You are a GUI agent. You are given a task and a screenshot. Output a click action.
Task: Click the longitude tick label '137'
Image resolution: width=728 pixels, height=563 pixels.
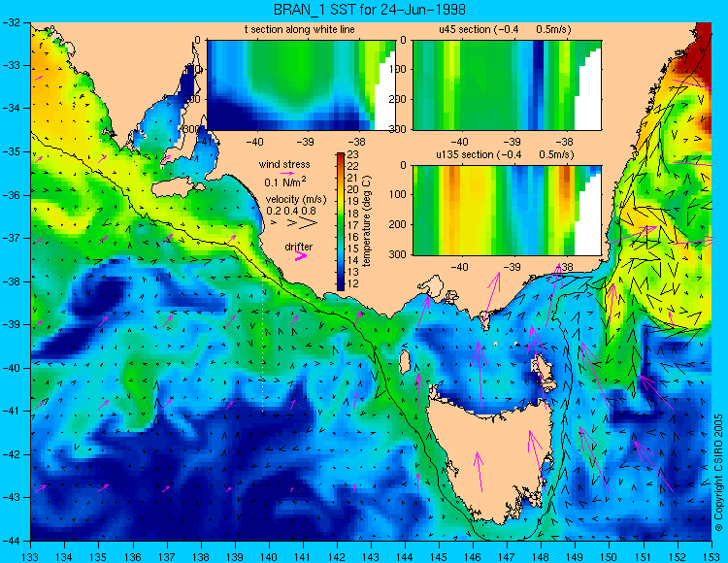coord(167,557)
